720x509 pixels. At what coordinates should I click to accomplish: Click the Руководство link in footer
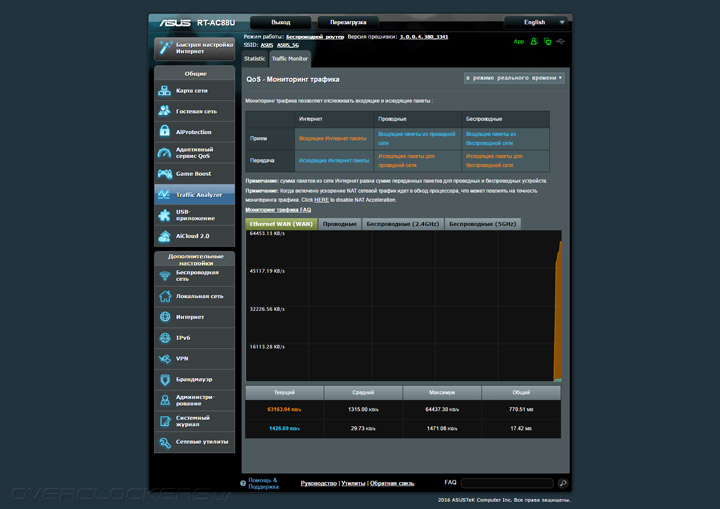tap(319, 483)
